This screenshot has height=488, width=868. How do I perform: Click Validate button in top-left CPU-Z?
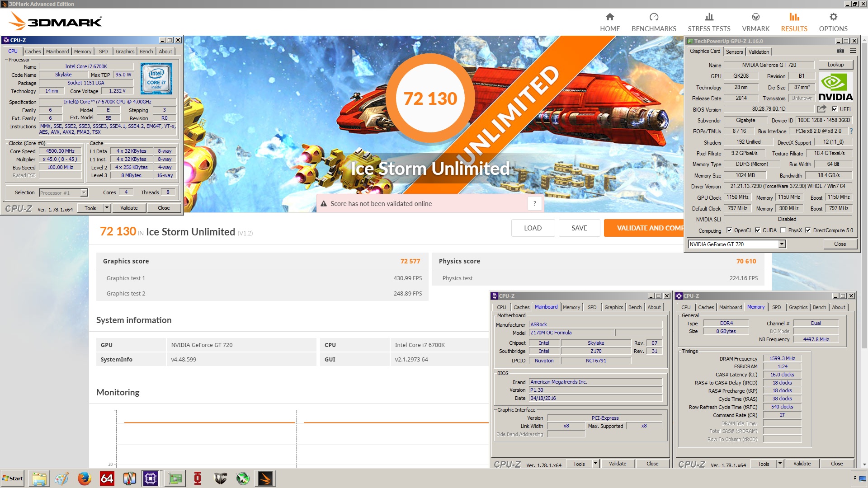point(129,208)
